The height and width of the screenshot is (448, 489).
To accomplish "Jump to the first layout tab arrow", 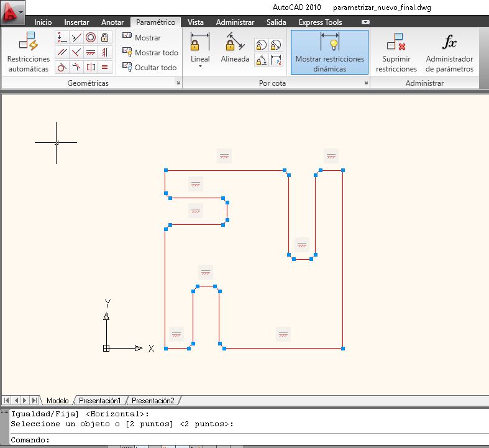I will point(7,400).
